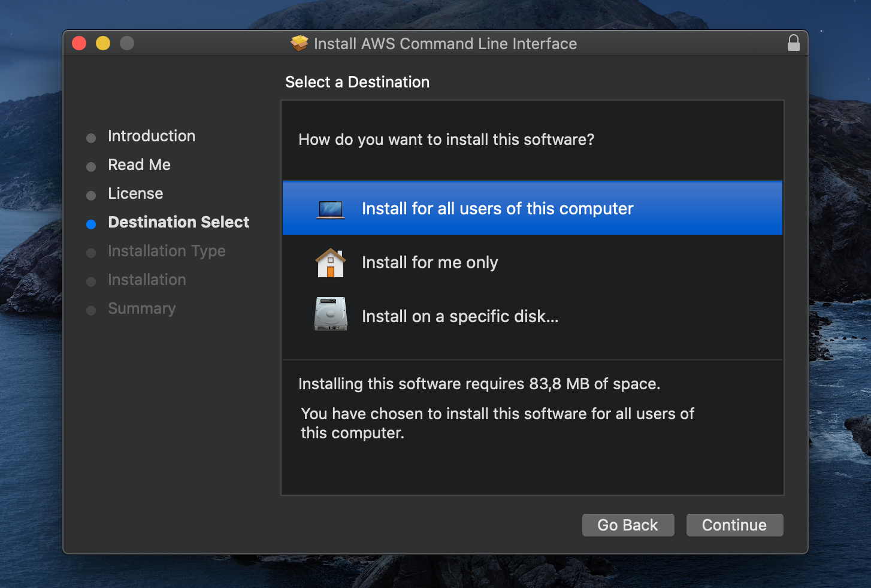The height and width of the screenshot is (588, 871).
Task: Click the Install AWS Command Line Interface title
Action: tap(445, 44)
